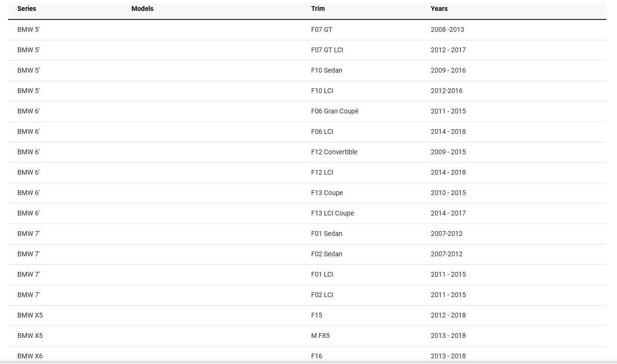The width and height of the screenshot is (617, 364).
Task: Select the F07 GT LCI trim cell
Action: (x=327, y=50)
